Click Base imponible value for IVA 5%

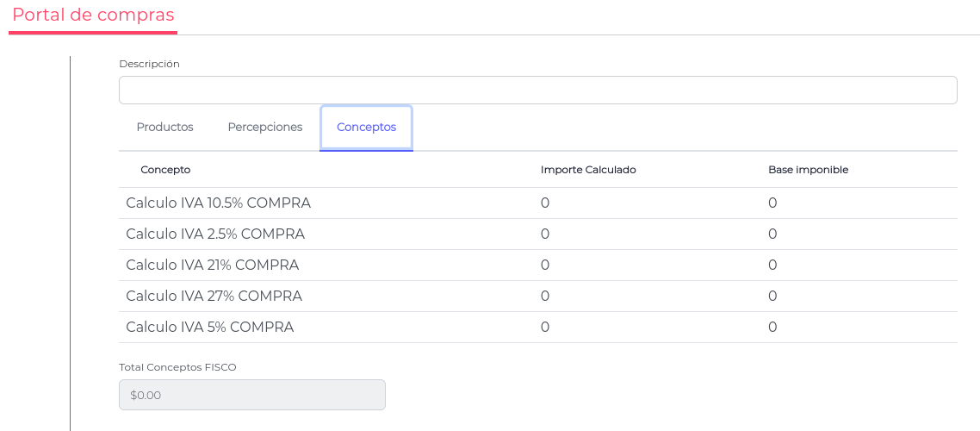pos(772,328)
